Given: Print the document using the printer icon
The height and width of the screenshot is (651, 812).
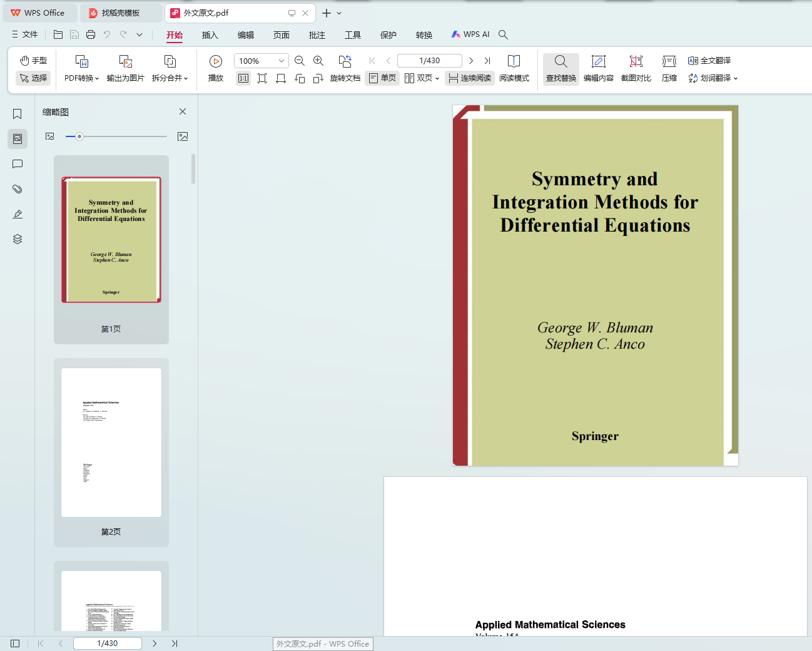Looking at the screenshot, I should 91,34.
